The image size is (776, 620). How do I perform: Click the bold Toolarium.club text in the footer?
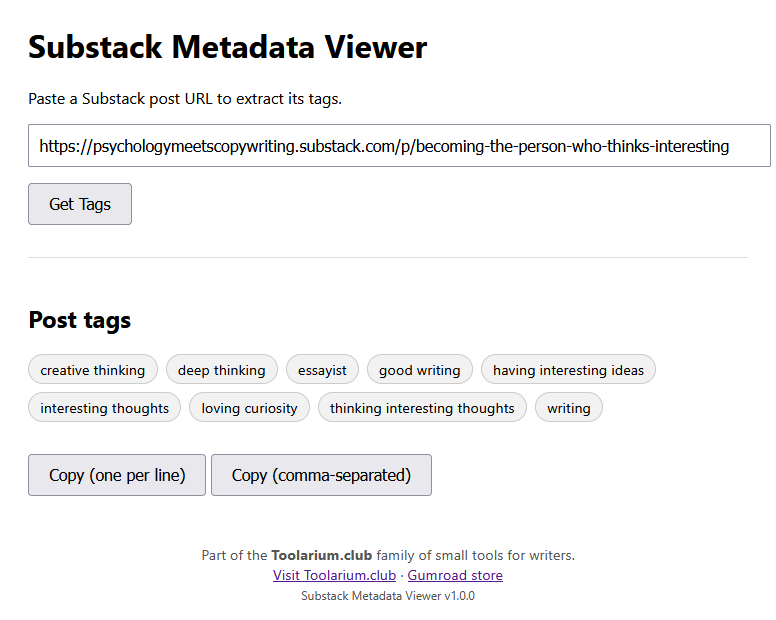pos(322,555)
